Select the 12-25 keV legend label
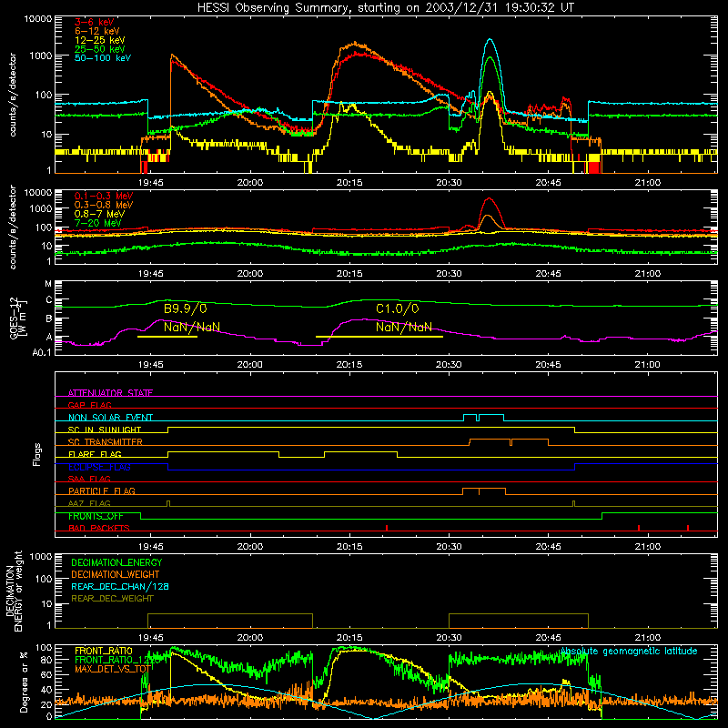 [x=100, y=40]
